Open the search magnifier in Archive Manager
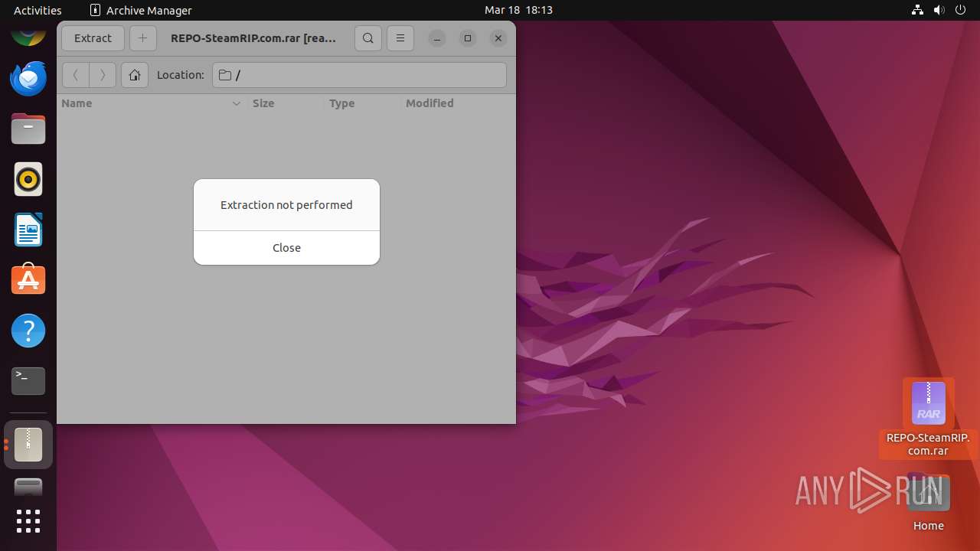 [x=368, y=38]
